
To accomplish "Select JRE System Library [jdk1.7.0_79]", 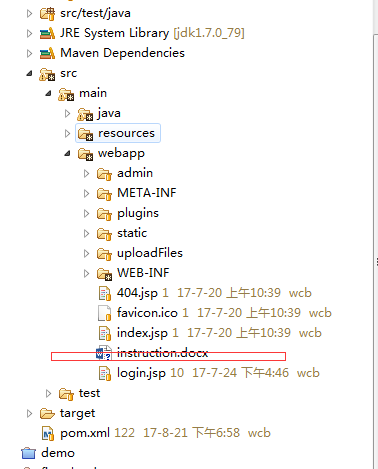I will coord(152,33).
